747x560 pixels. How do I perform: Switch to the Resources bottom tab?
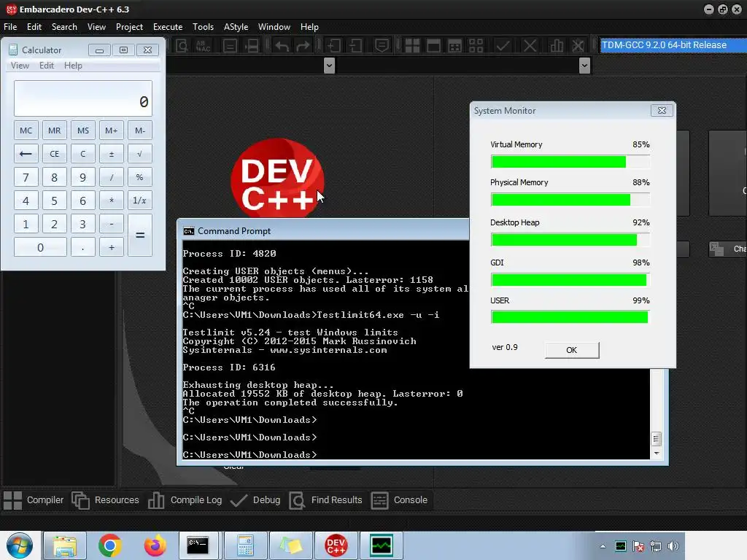[x=105, y=500]
